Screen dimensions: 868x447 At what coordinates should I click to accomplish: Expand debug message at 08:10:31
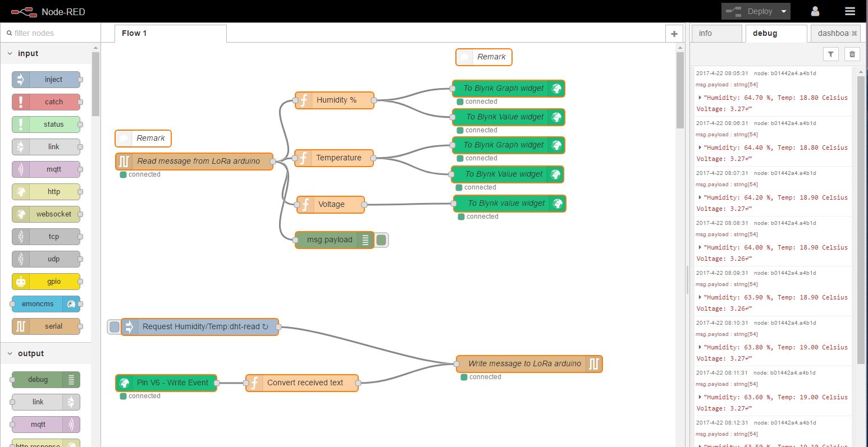tap(700, 347)
